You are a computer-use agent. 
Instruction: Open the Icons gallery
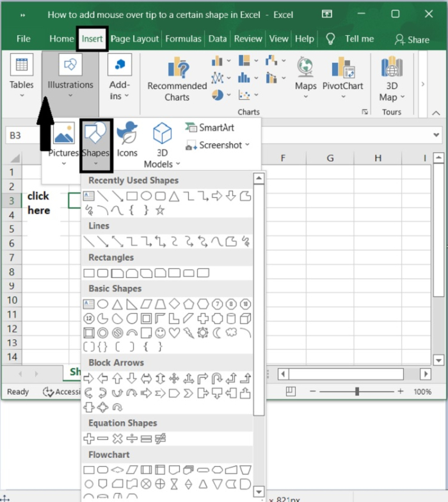tap(127, 140)
